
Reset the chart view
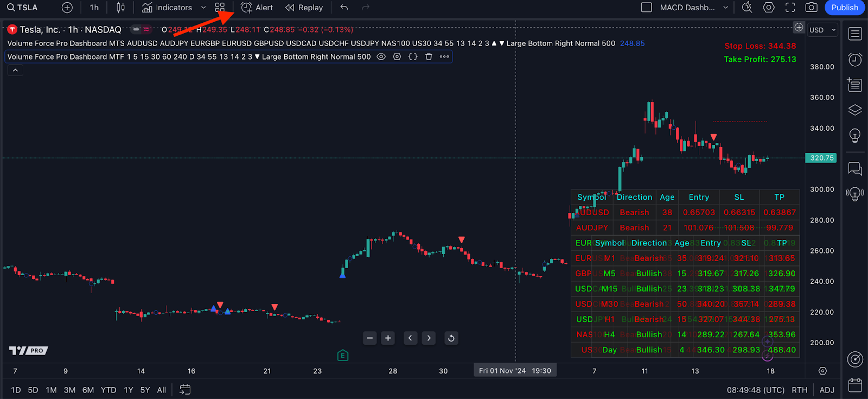tap(451, 338)
